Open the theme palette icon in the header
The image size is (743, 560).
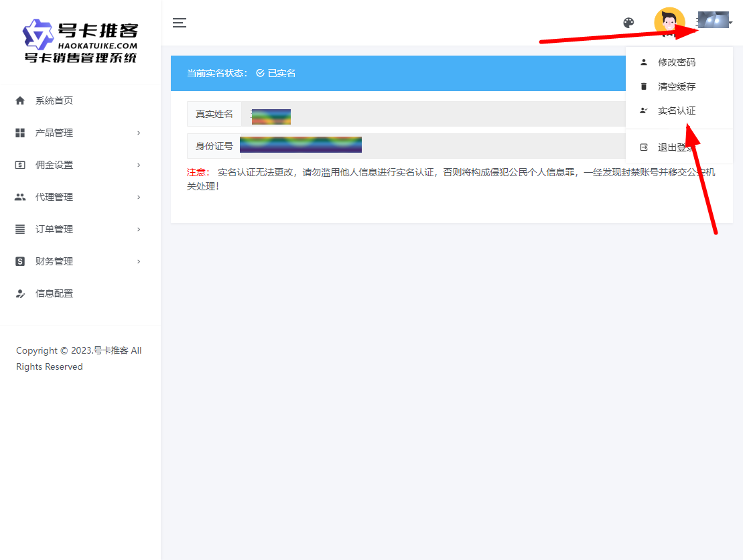pos(628,22)
